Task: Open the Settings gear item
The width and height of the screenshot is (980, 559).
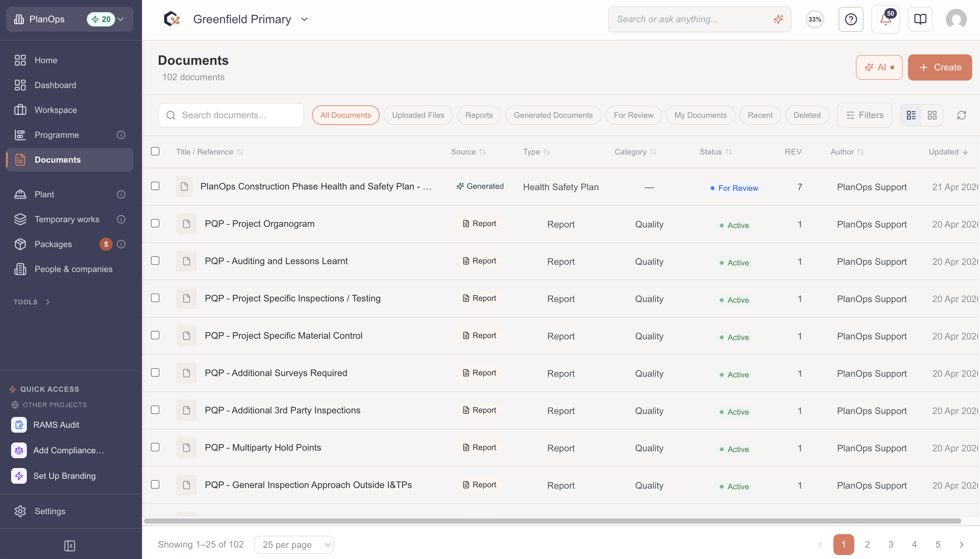Action: point(69,511)
